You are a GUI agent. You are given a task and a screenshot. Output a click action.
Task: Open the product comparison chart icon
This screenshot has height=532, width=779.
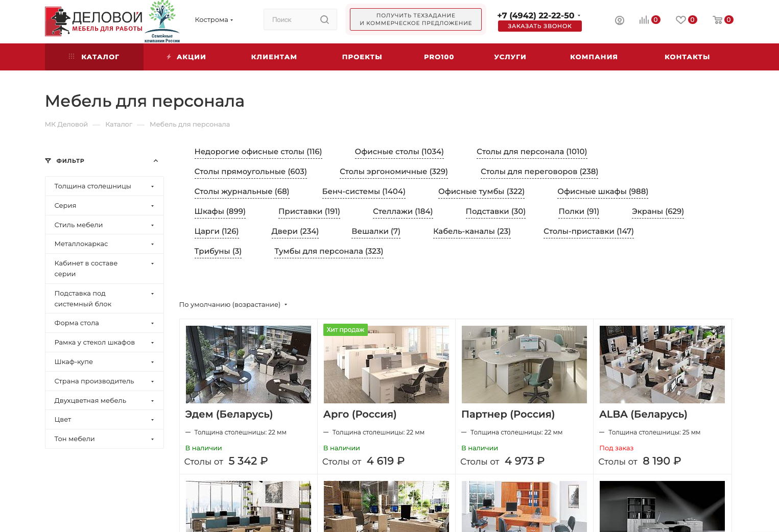644,20
